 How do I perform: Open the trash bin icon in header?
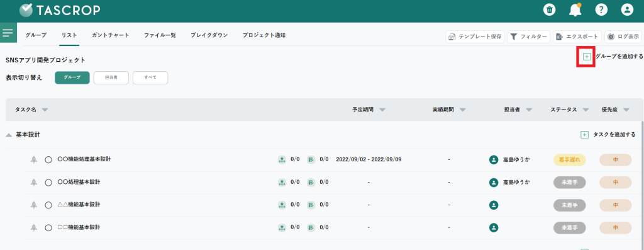coord(549,10)
